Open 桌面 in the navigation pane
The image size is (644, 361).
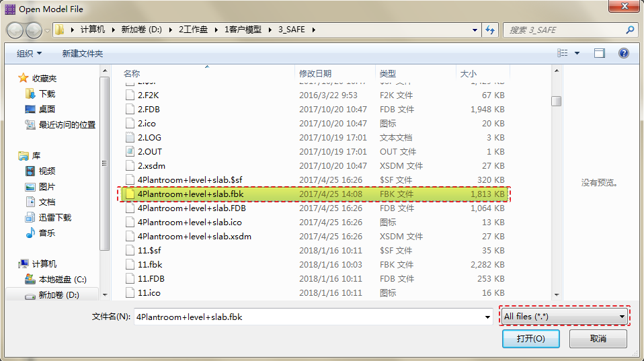pyautogui.click(x=46, y=109)
